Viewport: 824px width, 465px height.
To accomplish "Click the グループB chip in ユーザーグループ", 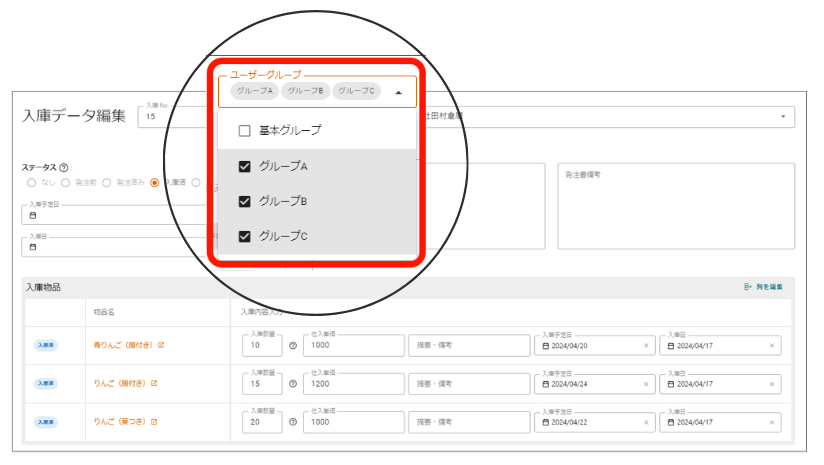I will [x=305, y=91].
